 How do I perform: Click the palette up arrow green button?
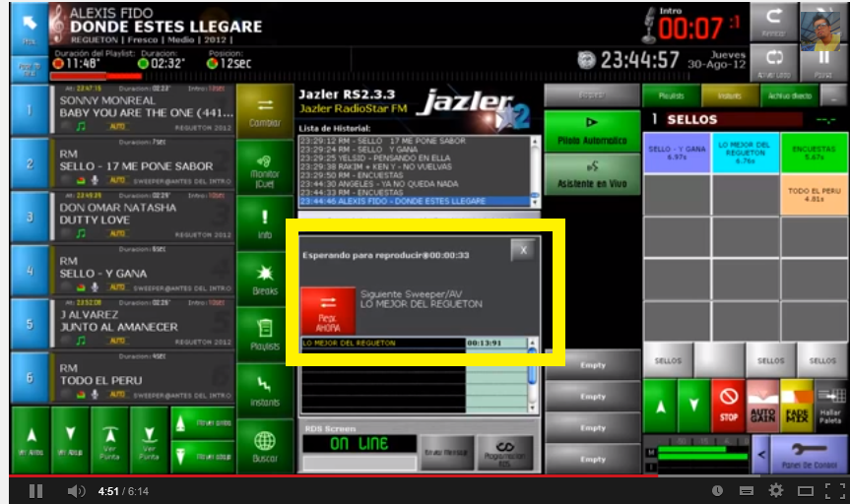[x=660, y=406]
